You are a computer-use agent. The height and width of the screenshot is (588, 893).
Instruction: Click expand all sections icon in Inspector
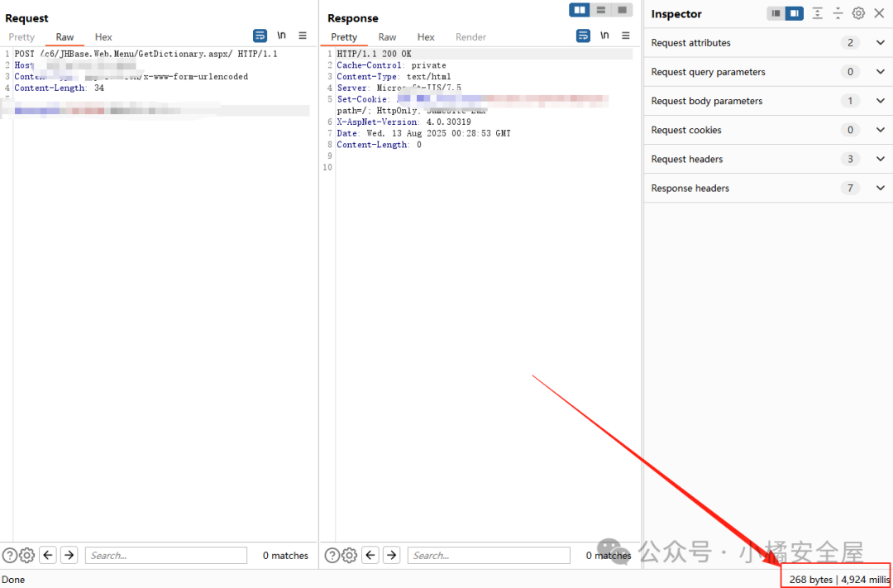pyautogui.click(x=817, y=13)
